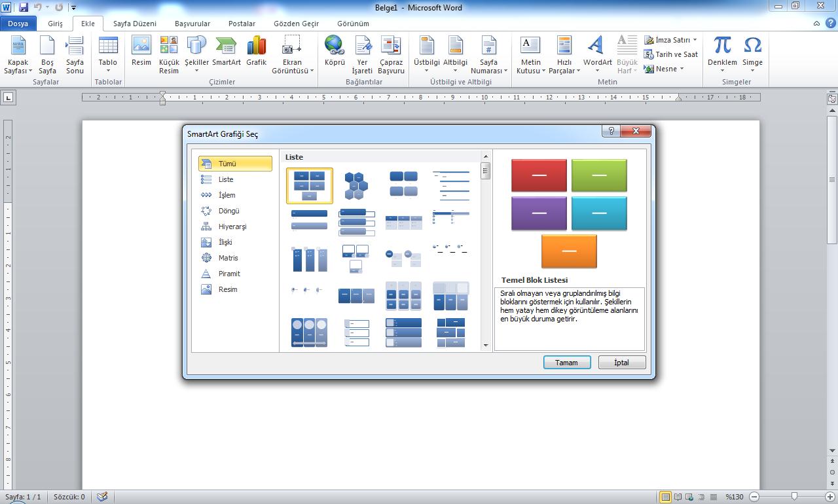Open the Tablo insert menu
The height and width of the screenshot is (504, 838).
(108, 55)
